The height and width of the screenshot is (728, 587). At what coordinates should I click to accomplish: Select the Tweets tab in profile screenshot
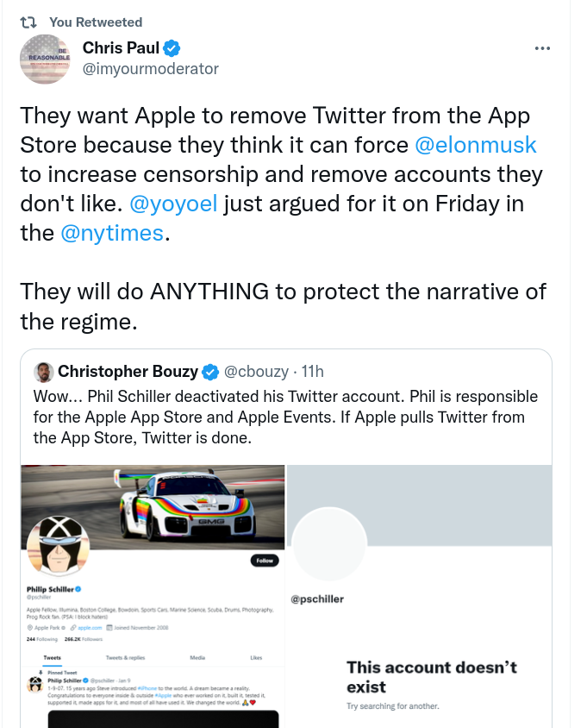pos(53,657)
